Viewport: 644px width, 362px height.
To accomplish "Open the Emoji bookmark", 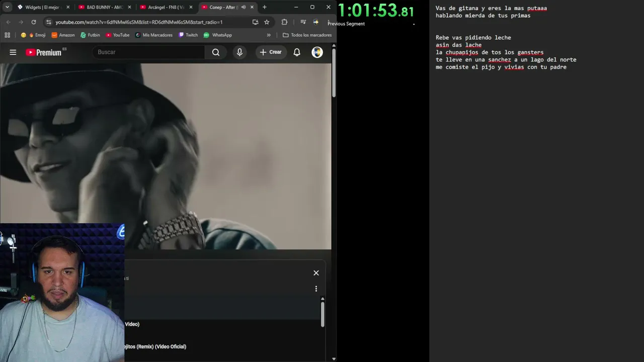I will 33,35.
